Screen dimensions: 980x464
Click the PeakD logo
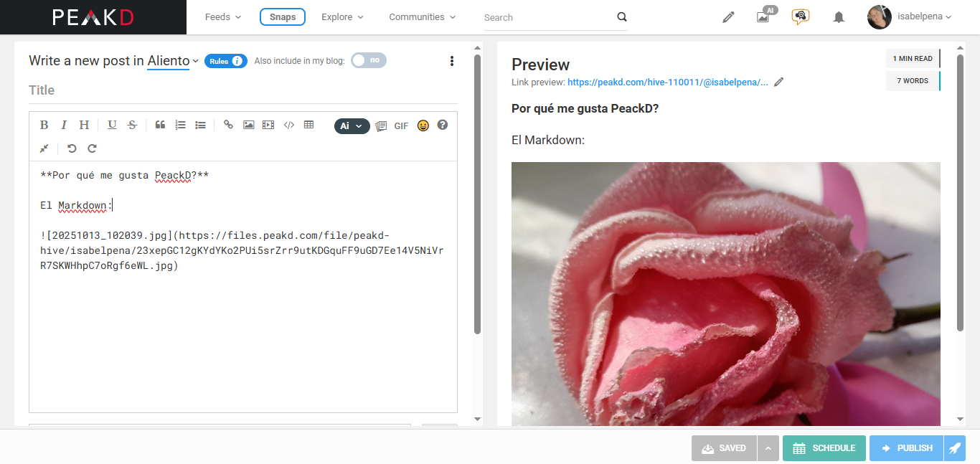93,17
